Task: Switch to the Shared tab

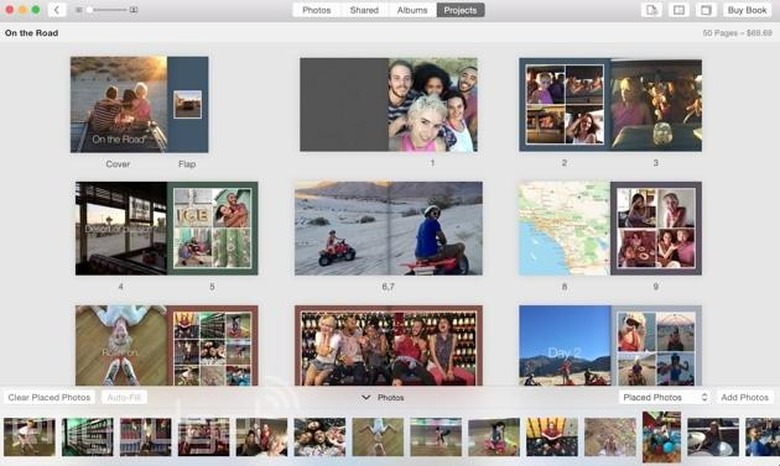Action: (x=363, y=10)
